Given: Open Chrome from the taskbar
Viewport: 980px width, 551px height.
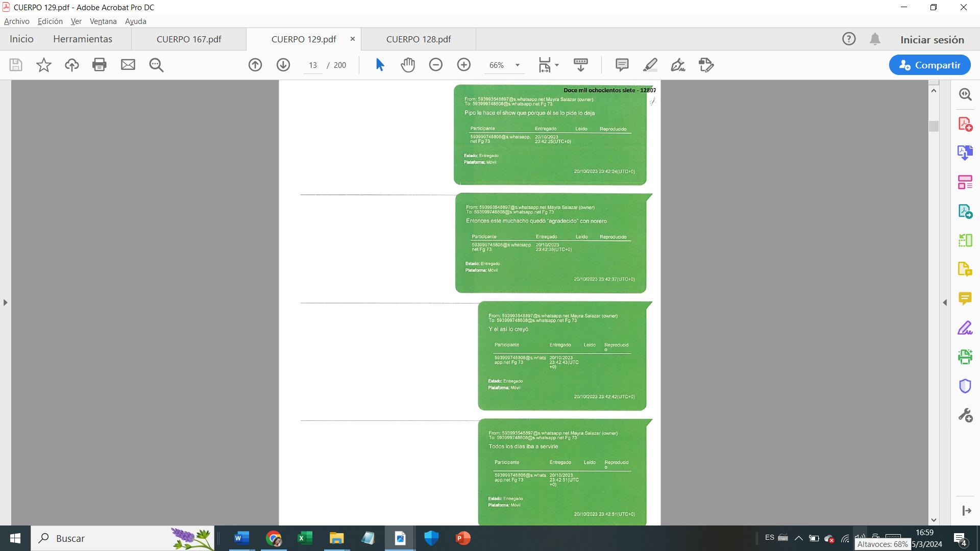Looking at the screenshot, I should click(x=273, y=538).
